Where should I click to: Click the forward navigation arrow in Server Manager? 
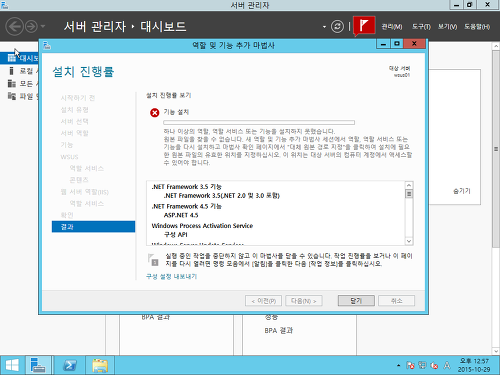(x=31, y=26)
